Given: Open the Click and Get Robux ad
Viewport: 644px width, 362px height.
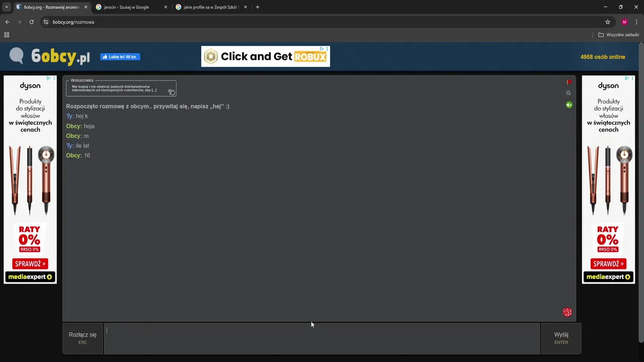Looking at the screenshot, I should 266,57.
